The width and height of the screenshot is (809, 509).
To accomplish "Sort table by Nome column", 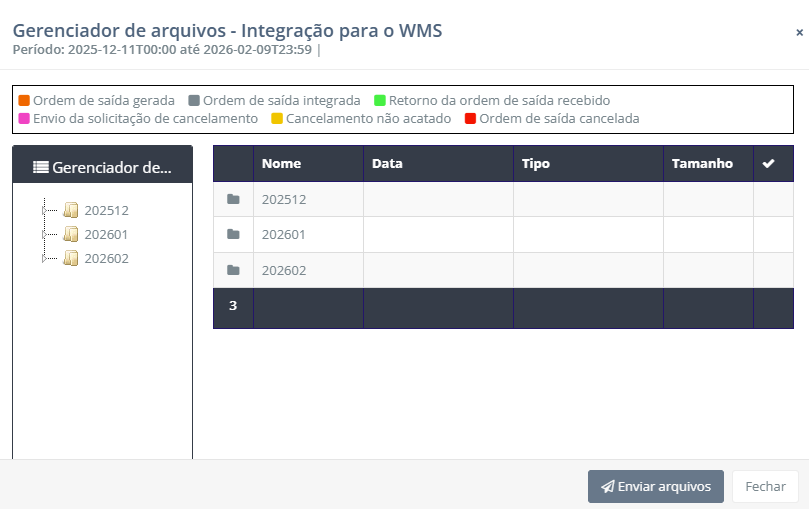I will pyautogui.click(x=281, y=164).
